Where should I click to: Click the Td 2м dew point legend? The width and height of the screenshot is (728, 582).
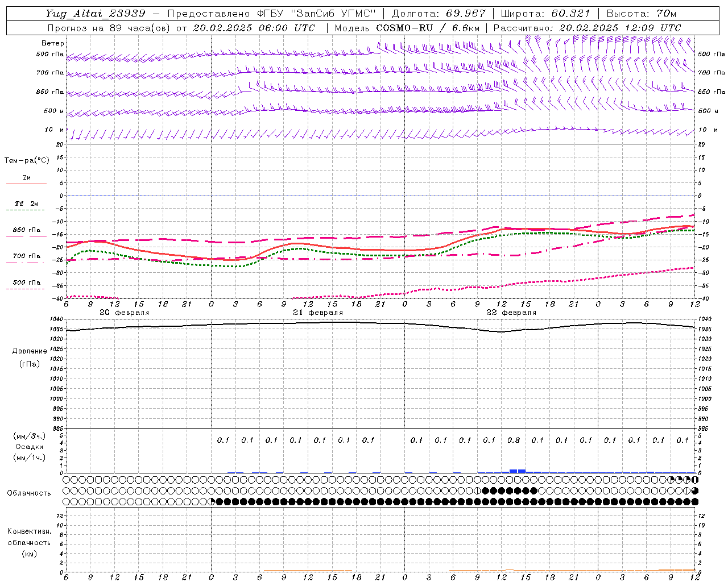26,203
